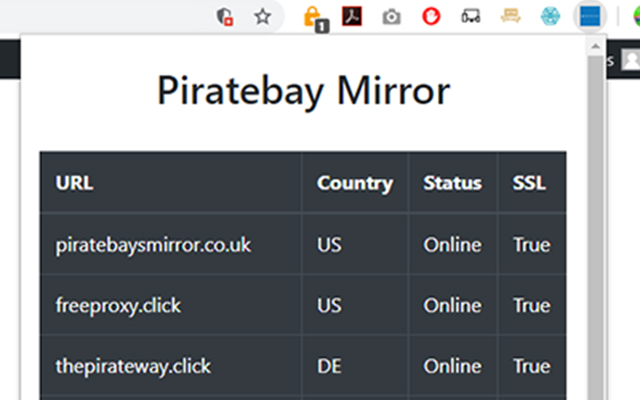Click the camera screenshot extension icon
640x400 pixels.
[391, 17]
